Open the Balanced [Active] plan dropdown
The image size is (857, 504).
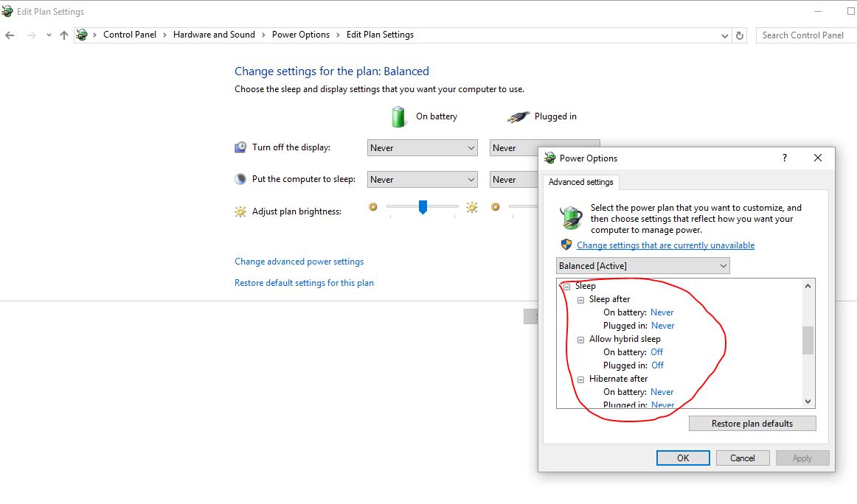click(642, 265)
